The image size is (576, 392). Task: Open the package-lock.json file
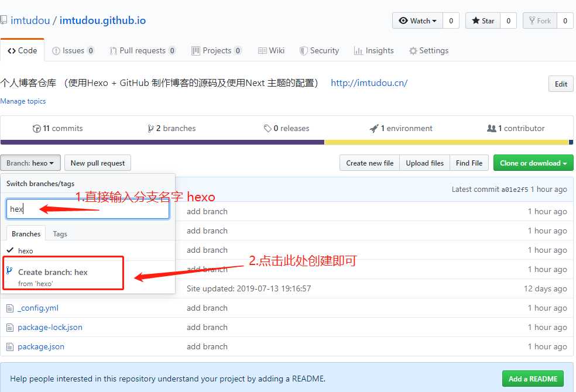pos(50,328)
